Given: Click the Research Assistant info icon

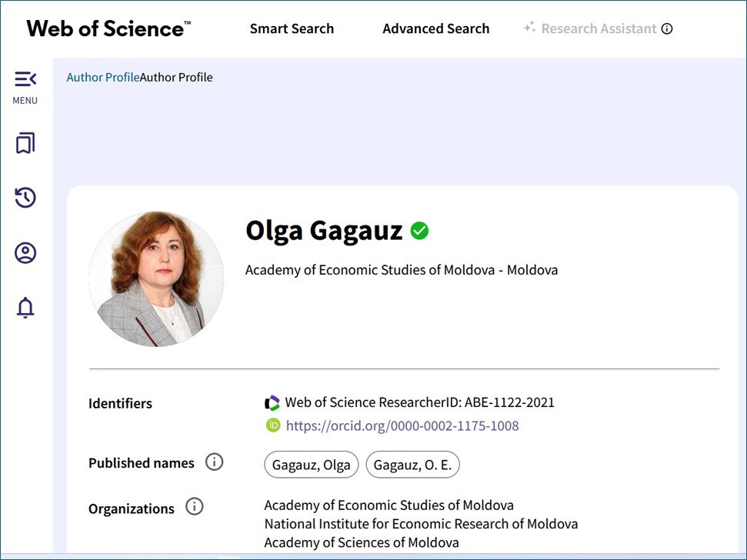Looking at the screenshot, I should (x=668, y=29).
